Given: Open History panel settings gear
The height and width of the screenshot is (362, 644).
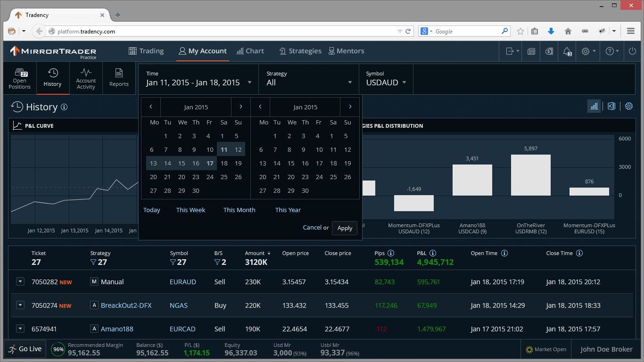Looking at the screenshot, I should 629,106.
